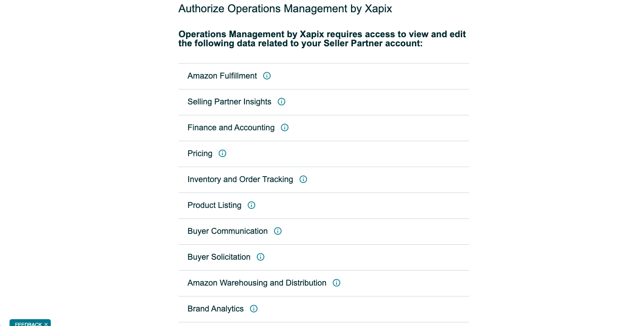Show Buyer Solicitation info icon details

[261, 257]
